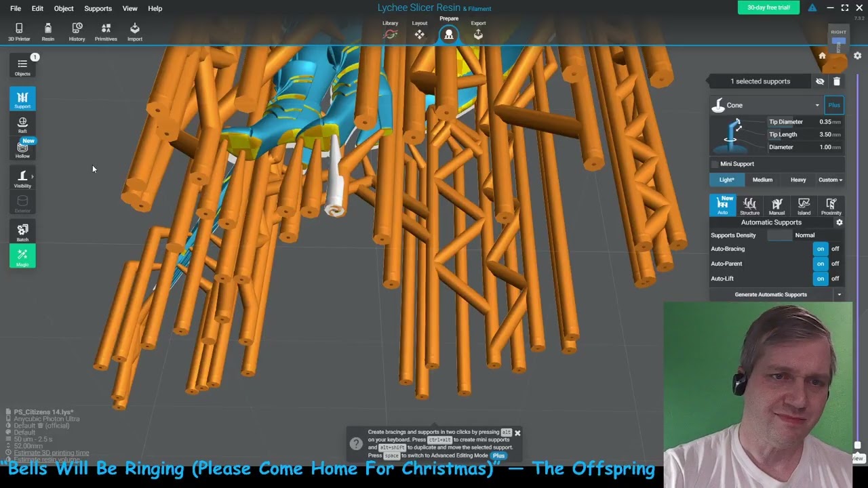The height and width of the screenshot is (488, 868).
Task: Open Supports Density Normal dropdown
Action: [805, 235]
